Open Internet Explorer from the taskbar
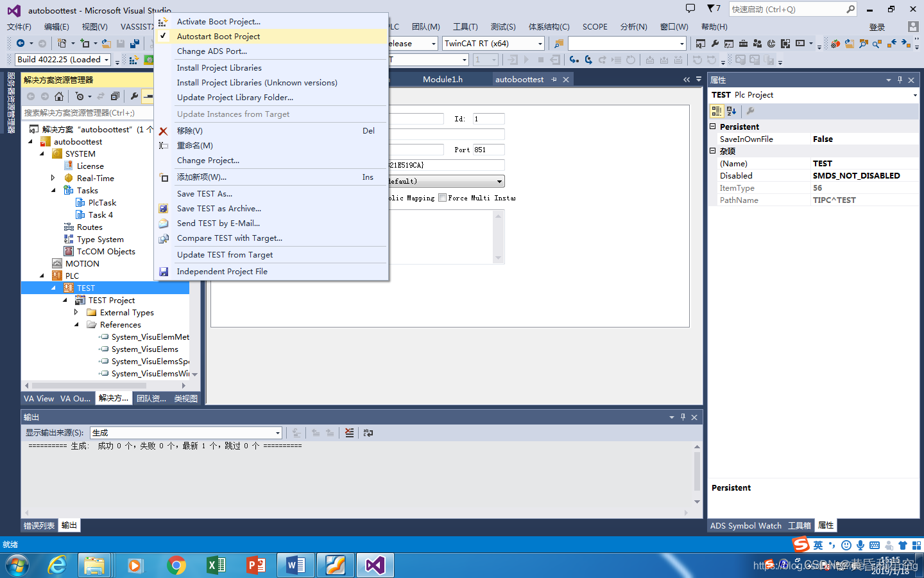This screenshot has width=924, height=578. (57, 565)
